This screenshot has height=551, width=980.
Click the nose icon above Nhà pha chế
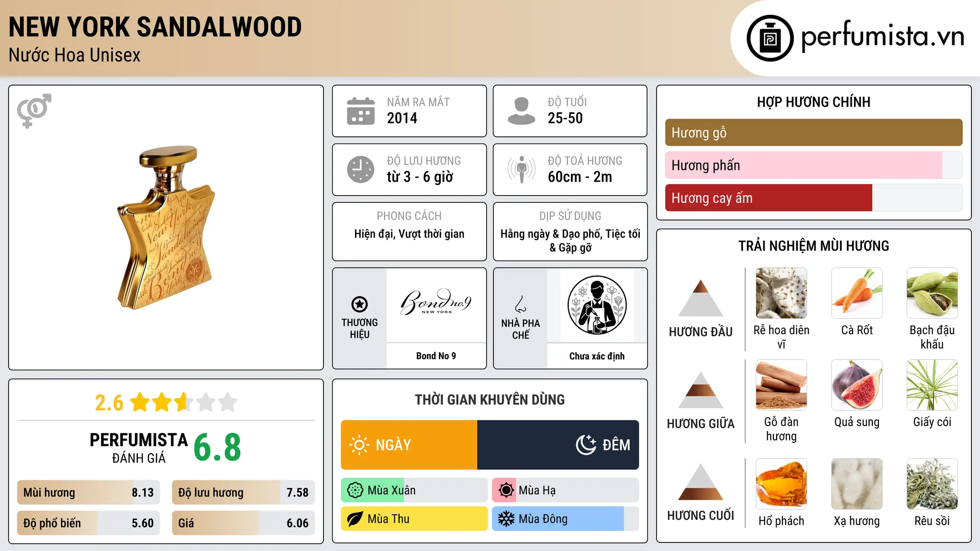coord(521,304)
